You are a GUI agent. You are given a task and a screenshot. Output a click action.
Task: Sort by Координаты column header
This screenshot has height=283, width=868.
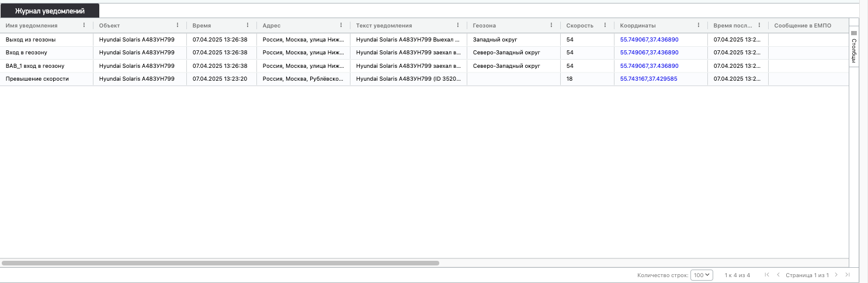[638, 26]
